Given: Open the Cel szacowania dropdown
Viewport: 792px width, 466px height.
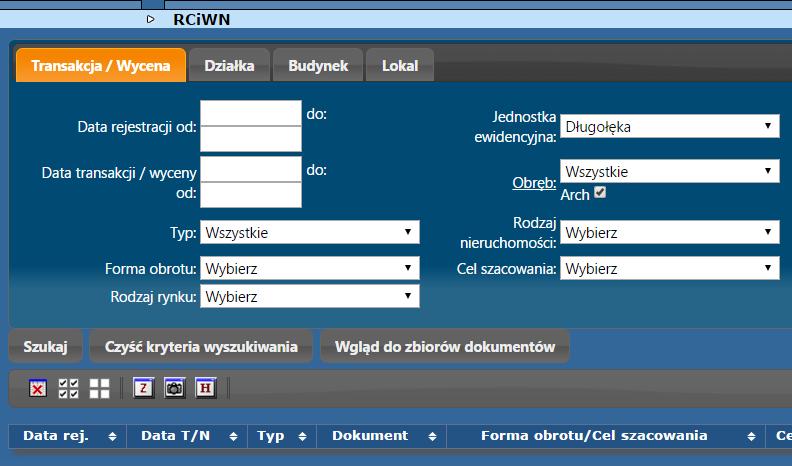Looking at the screenshot, I should coord(670,268).
